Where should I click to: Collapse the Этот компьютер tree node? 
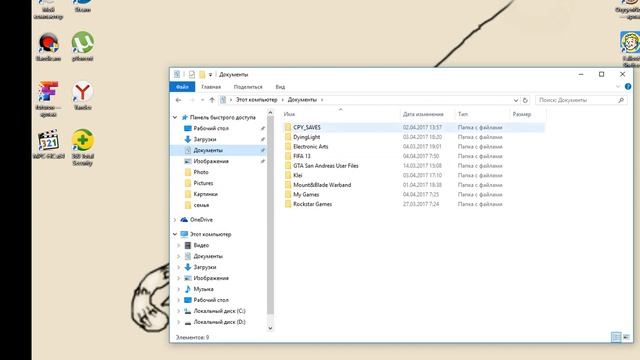[x=175, y=234]
